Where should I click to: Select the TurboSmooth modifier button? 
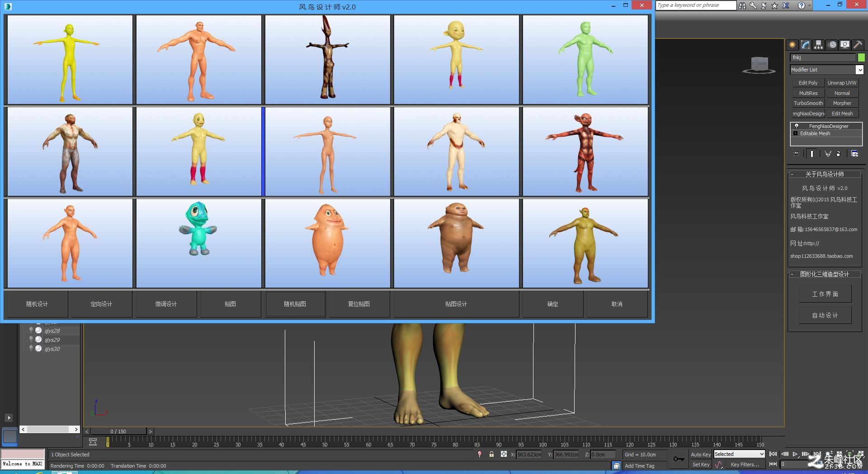[808, 103]
